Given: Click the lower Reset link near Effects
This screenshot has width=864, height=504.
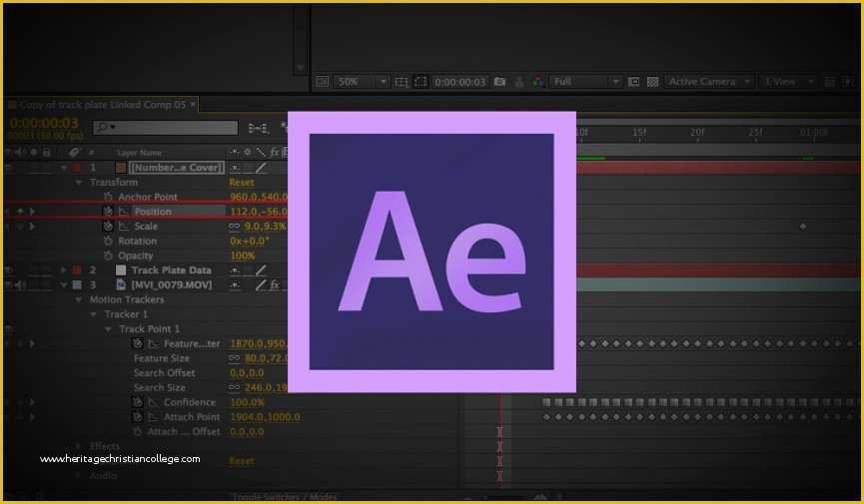Looking at the screenshot, I should pyautogui.click(x=242, y=461).
